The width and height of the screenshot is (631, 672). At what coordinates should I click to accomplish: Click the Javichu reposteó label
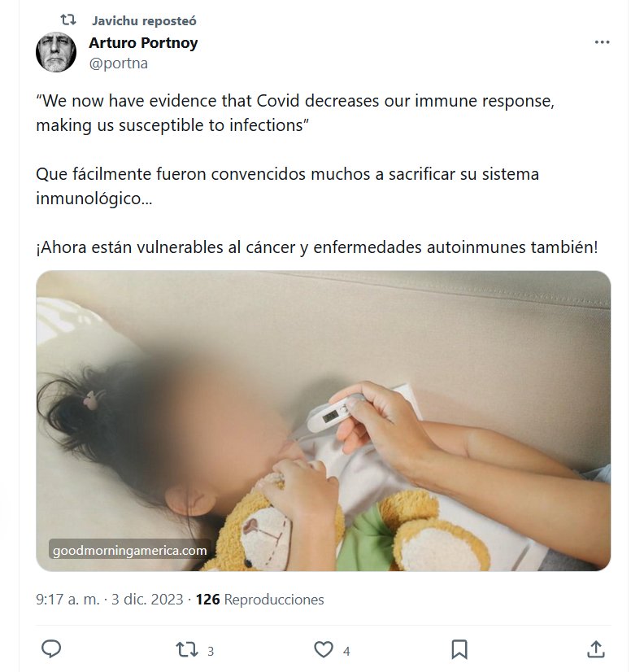tap(144, 20)
